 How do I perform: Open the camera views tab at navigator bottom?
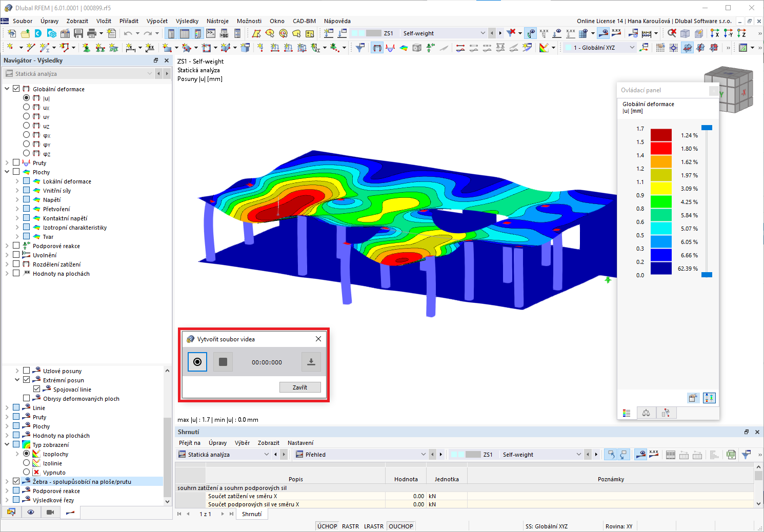50,512
